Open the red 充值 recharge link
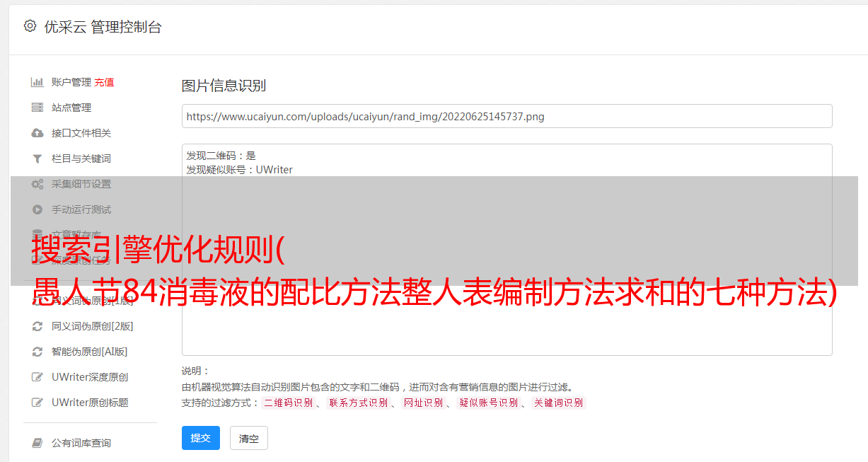The width and height of the screenshot is (868, 462). [104, 82]
